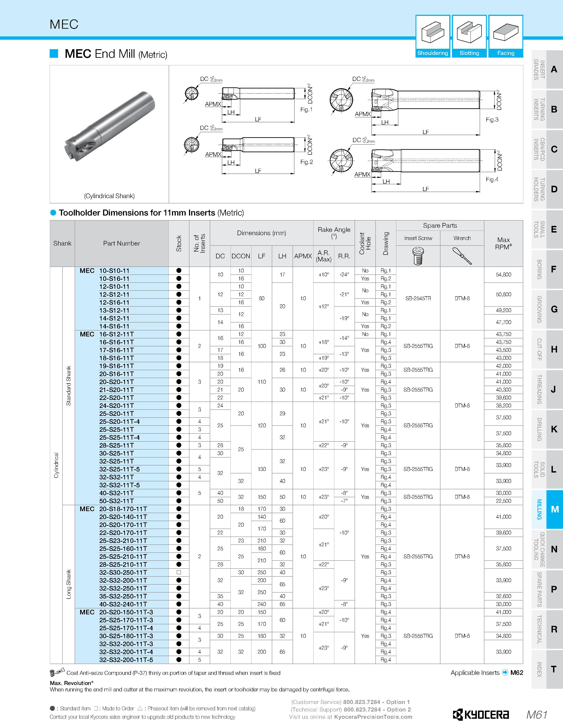Open section K Drilling tab
The width and height of the screenshot is (563, 728).
point(547,429)
